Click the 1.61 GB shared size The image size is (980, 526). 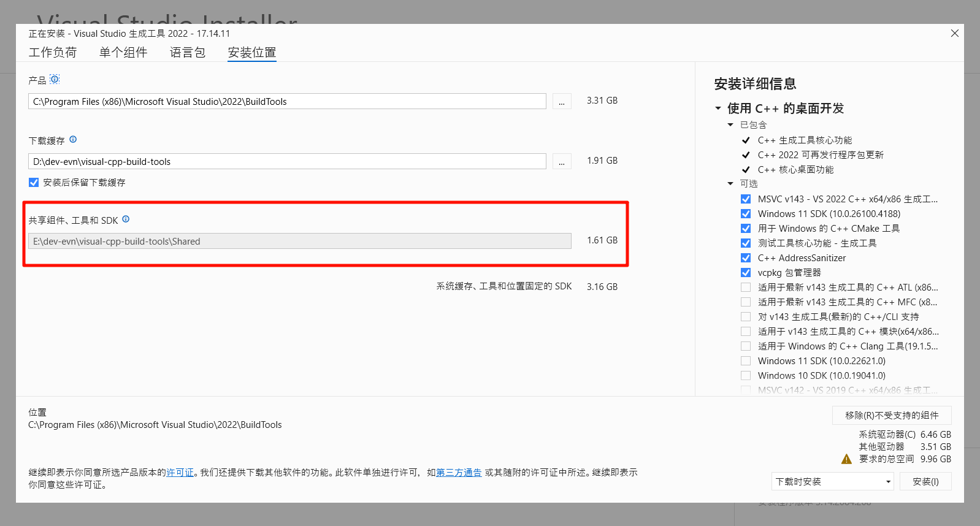tap(602, 240)
